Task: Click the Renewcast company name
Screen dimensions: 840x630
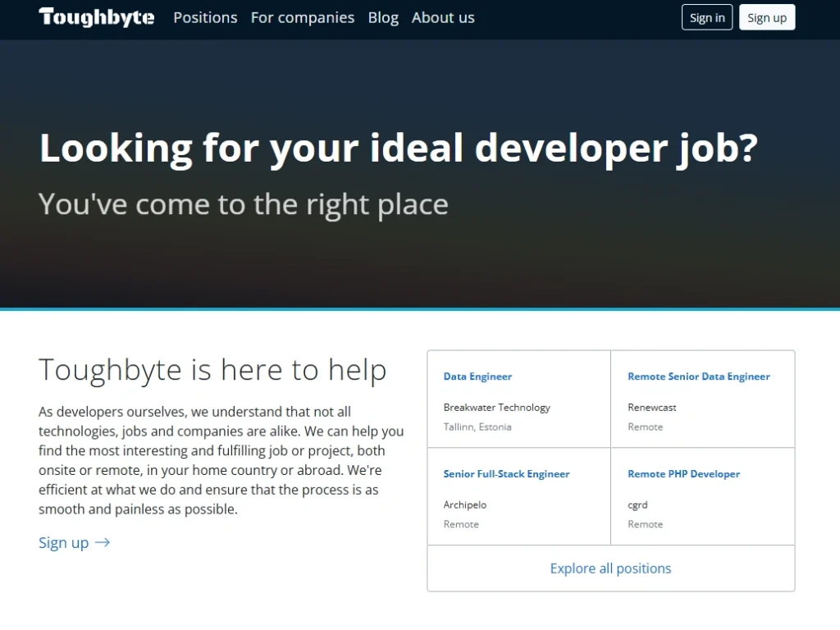Action: 652,408
